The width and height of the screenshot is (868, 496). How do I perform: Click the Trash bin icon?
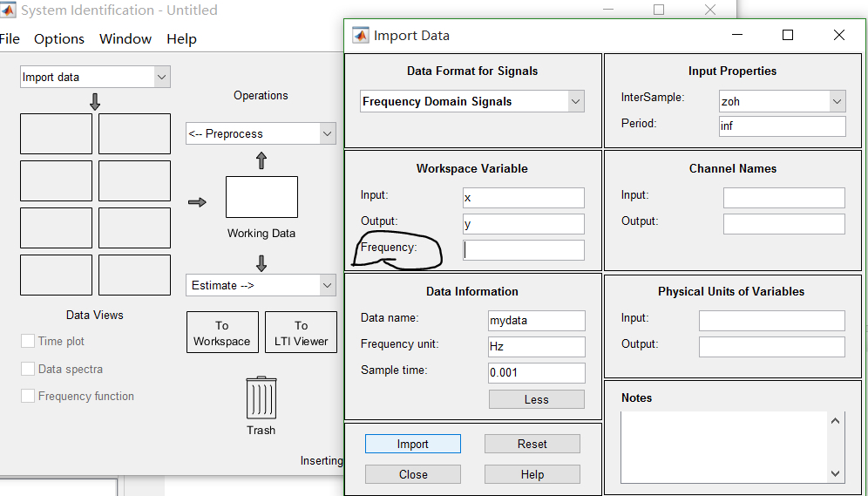click(x=261, y=398)
